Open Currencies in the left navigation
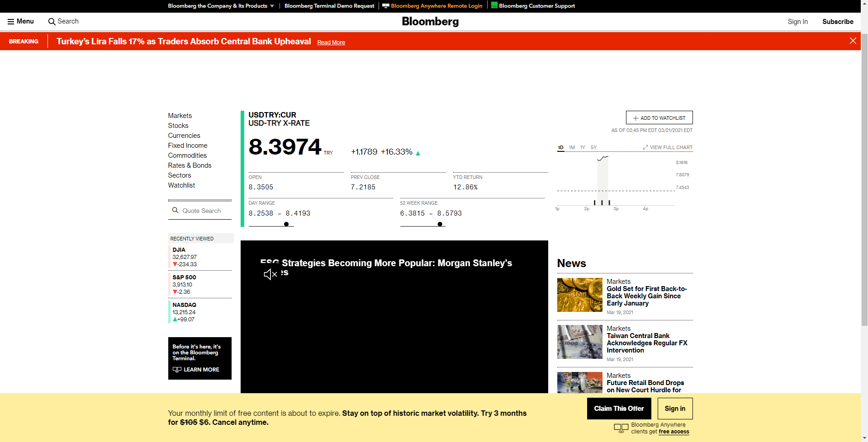This screenshot has width=868, height=442. tap(184, 136)
